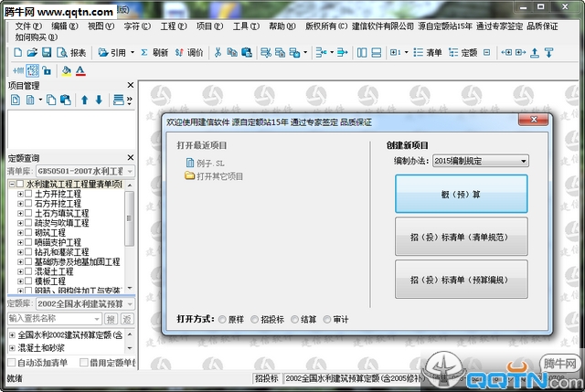
Task: Open the 文件 menu
Action: click(28, 26)
